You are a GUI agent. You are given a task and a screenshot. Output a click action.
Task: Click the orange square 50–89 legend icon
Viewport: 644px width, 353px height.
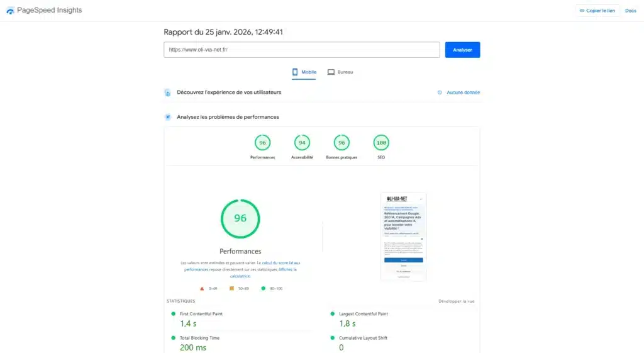(x=231, y=288)
